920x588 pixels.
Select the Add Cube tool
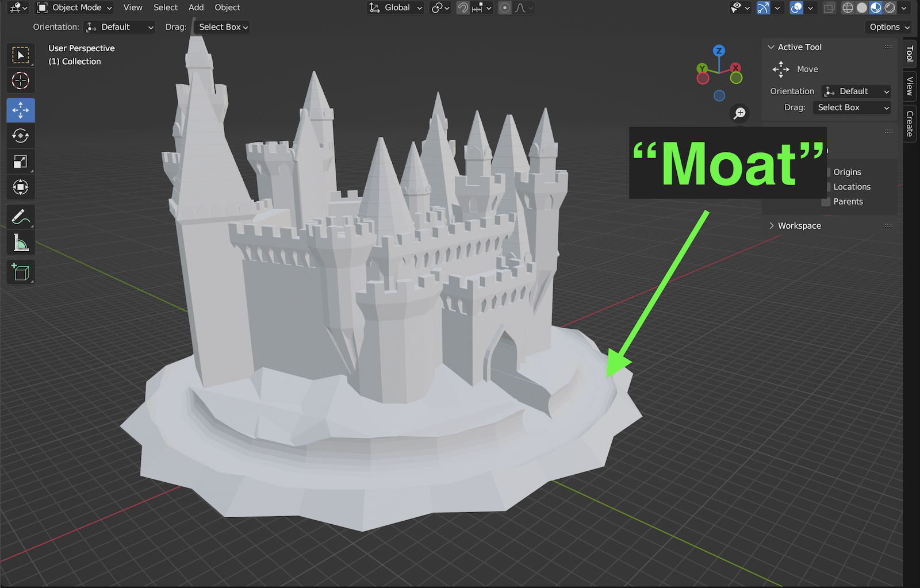click(x=21, y=272)
